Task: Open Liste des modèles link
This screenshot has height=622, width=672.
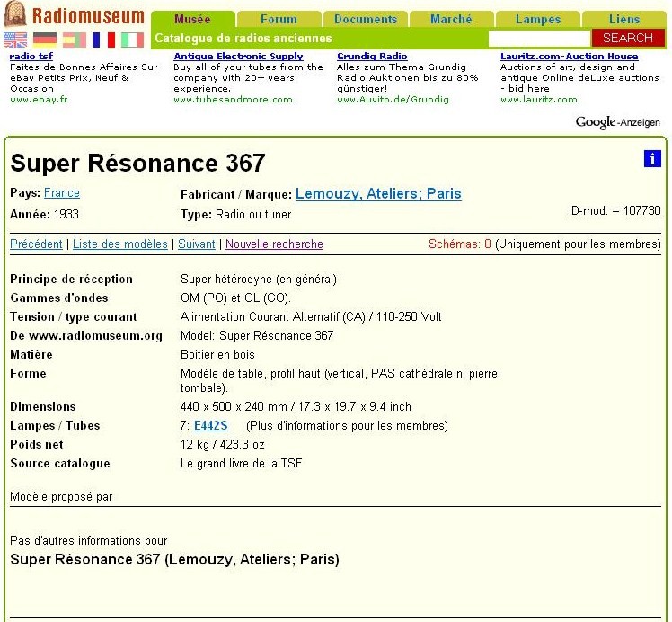Action: click(120, 244)
